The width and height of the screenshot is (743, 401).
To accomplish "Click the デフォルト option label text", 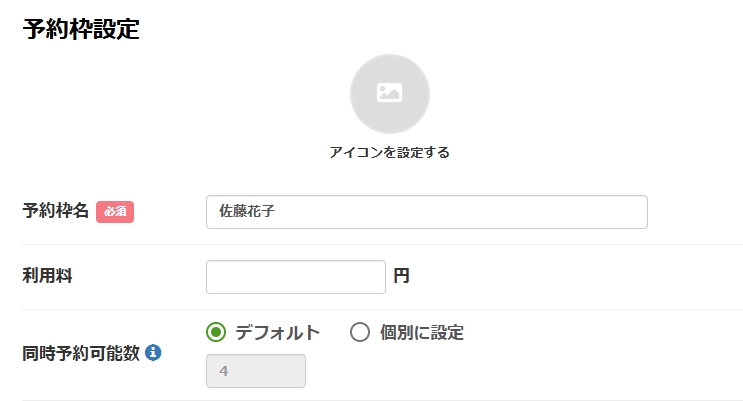I will 277,333.
